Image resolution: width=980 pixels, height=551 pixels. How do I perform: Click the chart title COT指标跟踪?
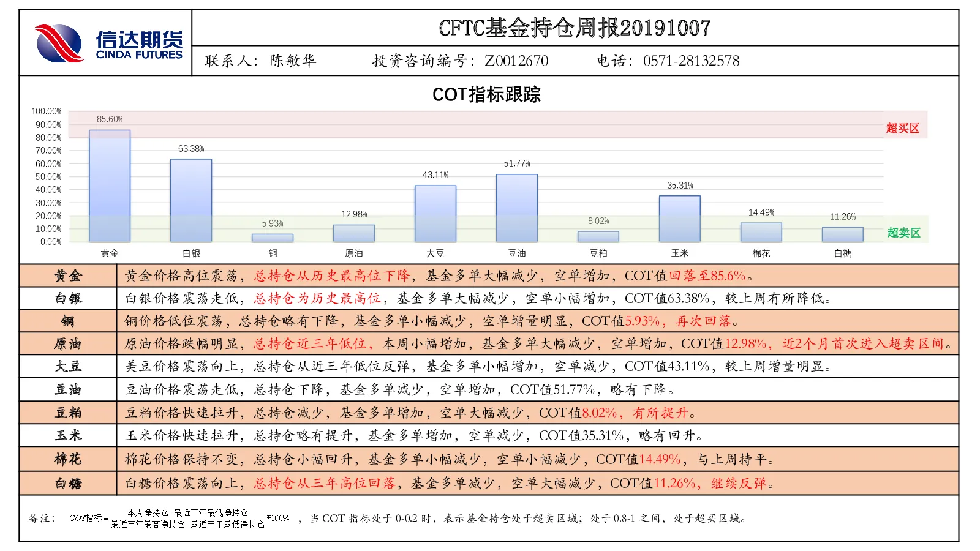(x=486, y=94)
